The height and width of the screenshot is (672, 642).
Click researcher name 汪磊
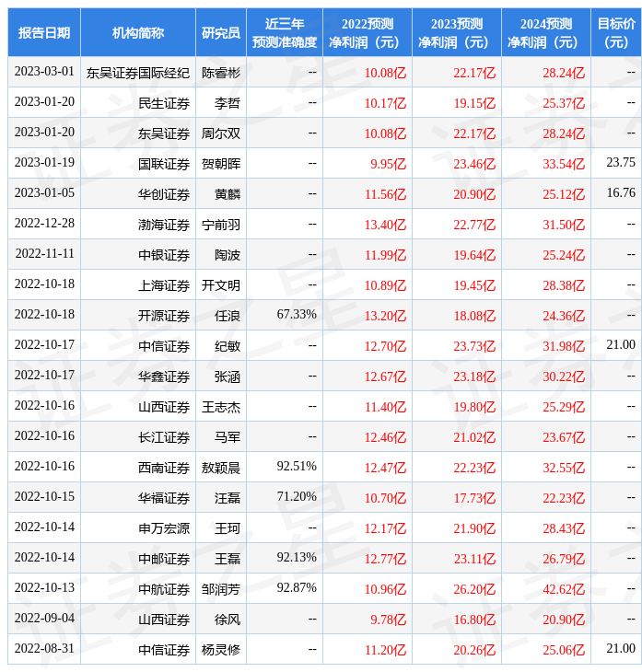[x=228, y=499]
